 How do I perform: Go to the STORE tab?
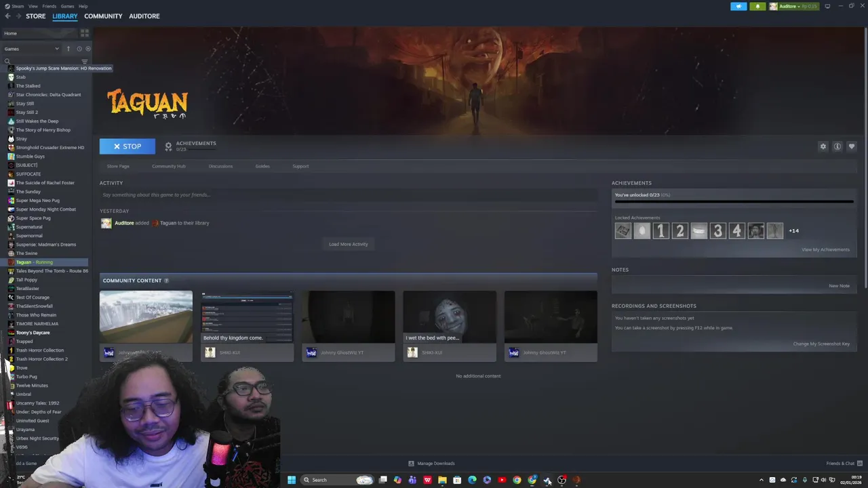coord(36,16)
